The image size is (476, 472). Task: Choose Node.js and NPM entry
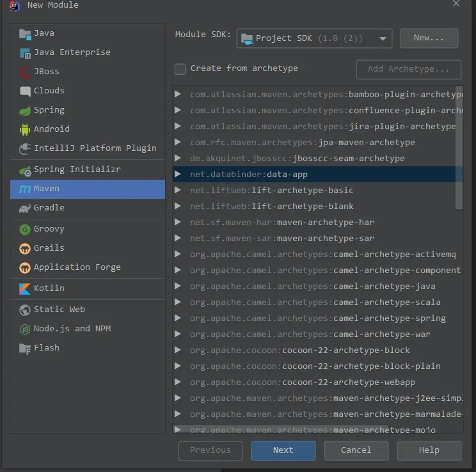coord(88,329)
